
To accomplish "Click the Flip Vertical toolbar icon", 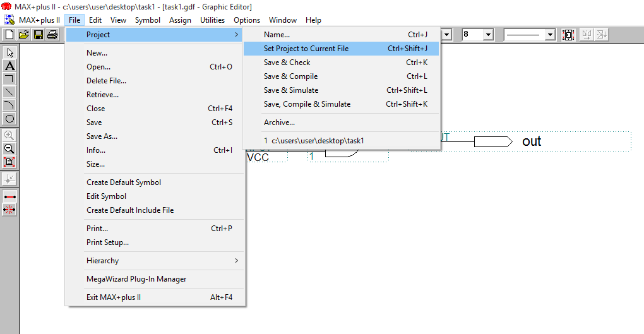I will pos(602,35).
